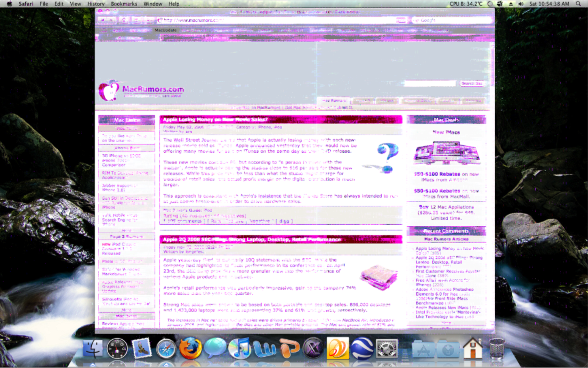Click the Google search field in Safari
The height and width of the screenshot is (368, 588).
452,20
